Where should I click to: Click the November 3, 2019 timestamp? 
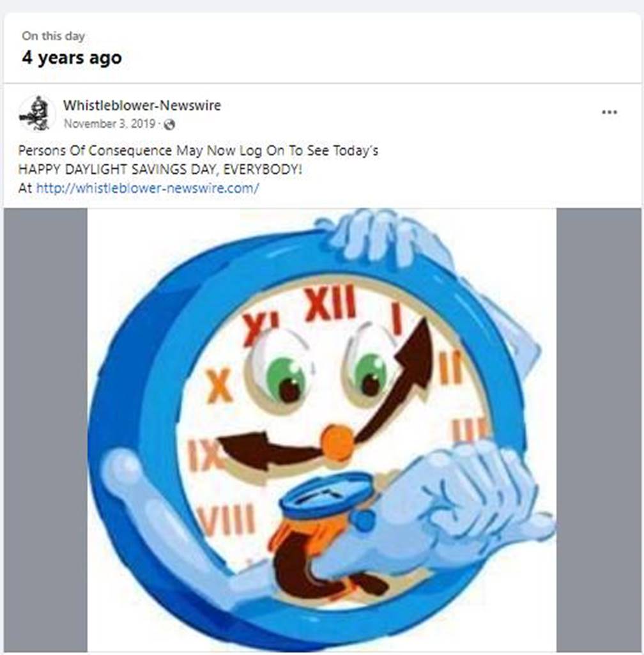coord(109,124)
